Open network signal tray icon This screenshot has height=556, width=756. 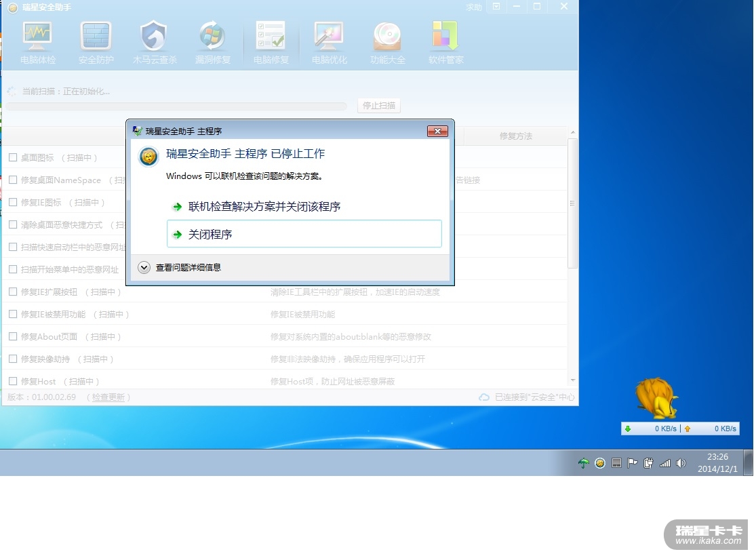[665, 463]
